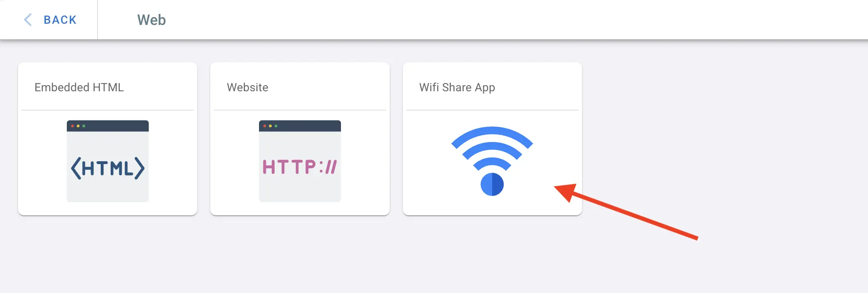
Task: Click the back chevron arrow
Action: pos(27,19)
